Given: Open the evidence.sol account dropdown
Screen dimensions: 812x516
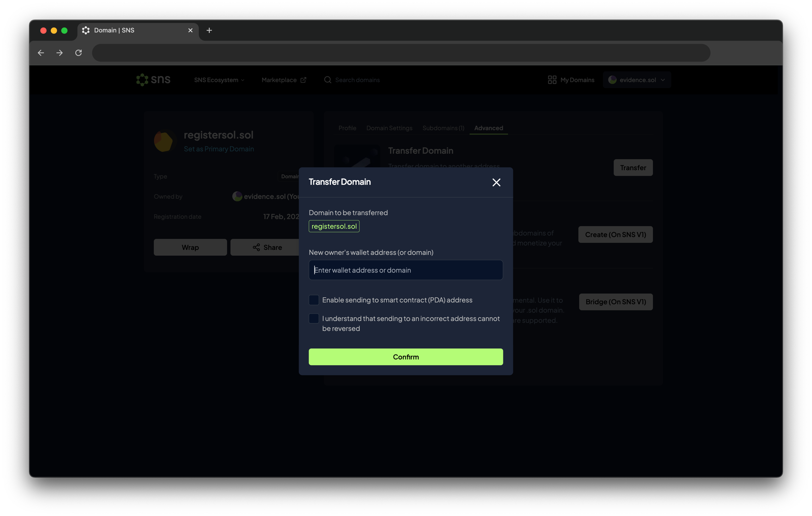Looking at the screenshot, I should [x=636, y=80].
